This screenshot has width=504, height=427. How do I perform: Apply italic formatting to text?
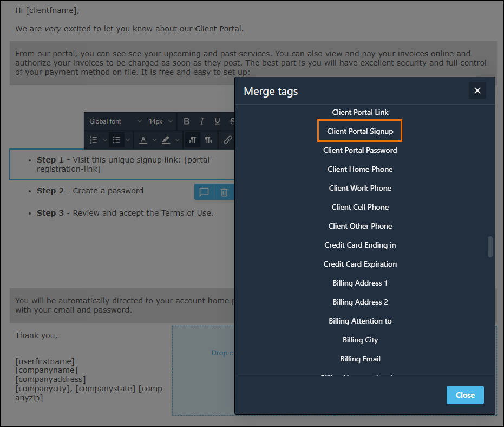tap(201, 121)
